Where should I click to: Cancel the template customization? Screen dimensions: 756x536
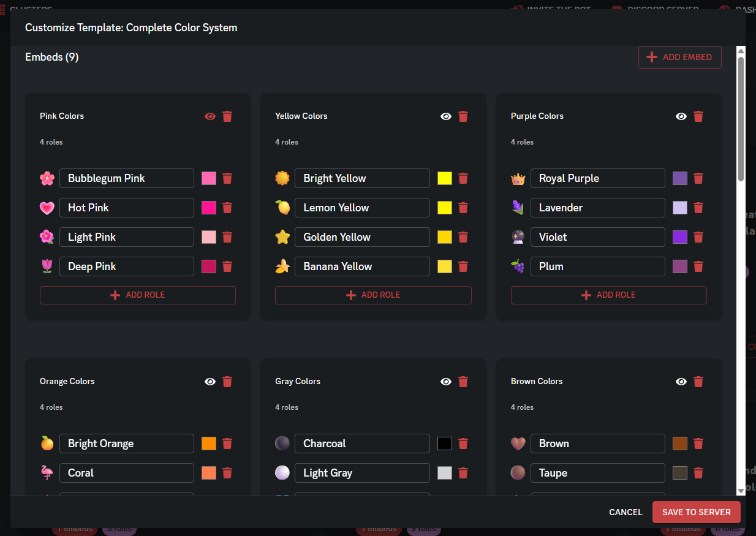pos(626,512)
